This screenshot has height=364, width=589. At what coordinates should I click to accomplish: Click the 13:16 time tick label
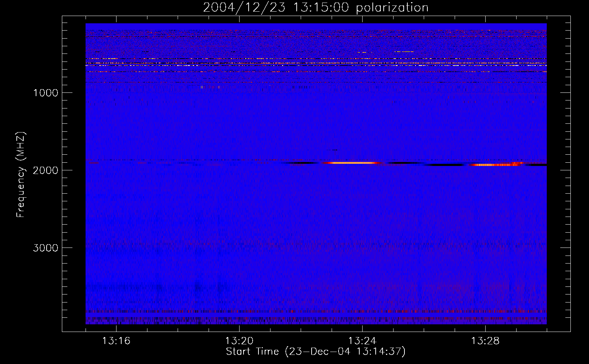(x=116, y=341)
